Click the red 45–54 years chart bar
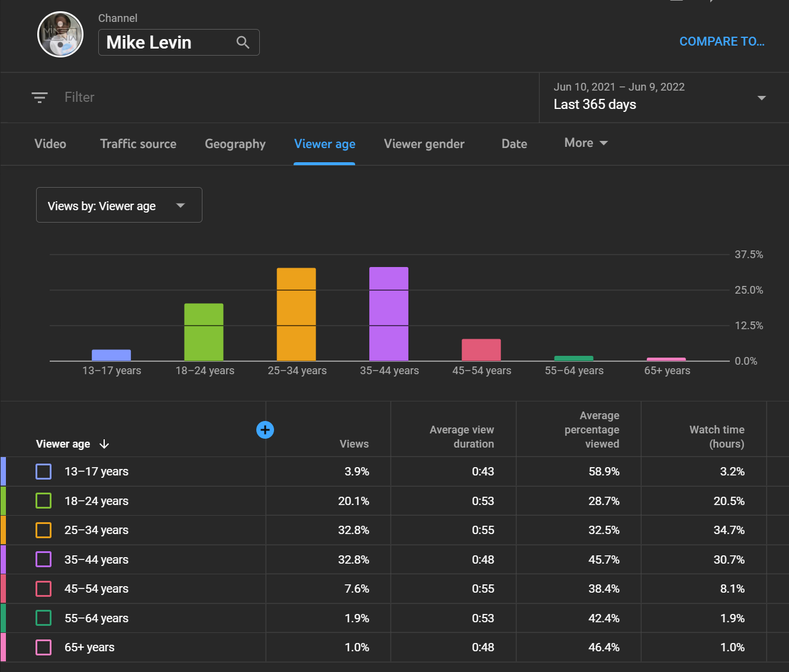This screenshot has height=672, width=789. tap(481, 350)
